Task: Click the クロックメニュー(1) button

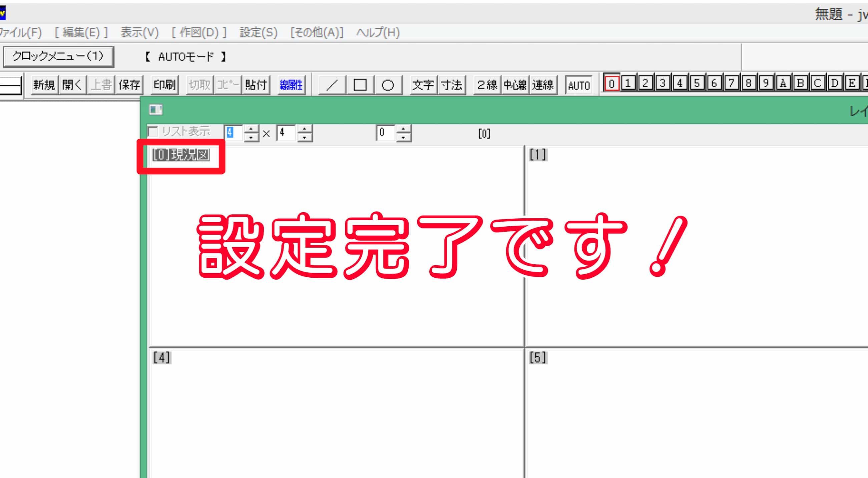Action: 58,57
